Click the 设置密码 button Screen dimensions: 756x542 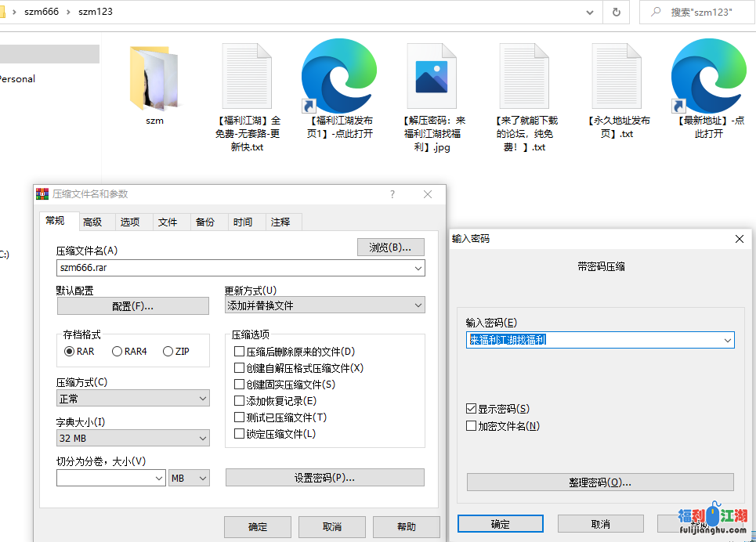pos(324,477)
